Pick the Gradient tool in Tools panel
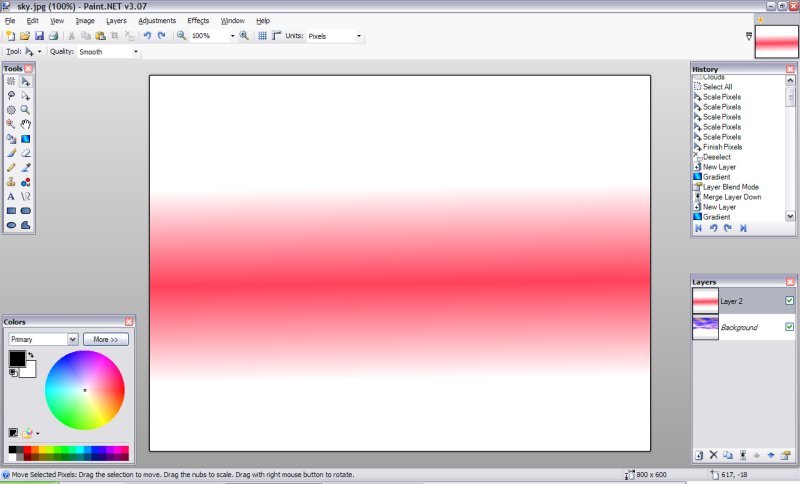Image resolution: width=800 pixels, height=484 pixels. coord(25,138)
